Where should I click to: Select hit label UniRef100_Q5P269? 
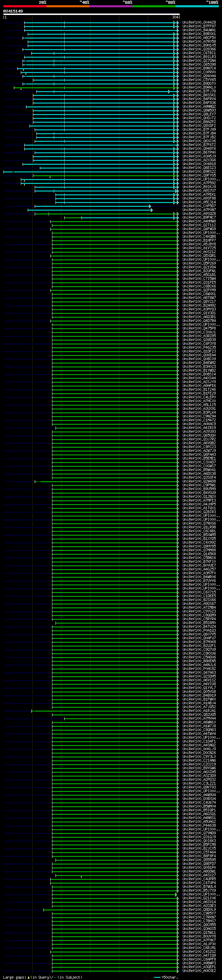pos(199,263)
